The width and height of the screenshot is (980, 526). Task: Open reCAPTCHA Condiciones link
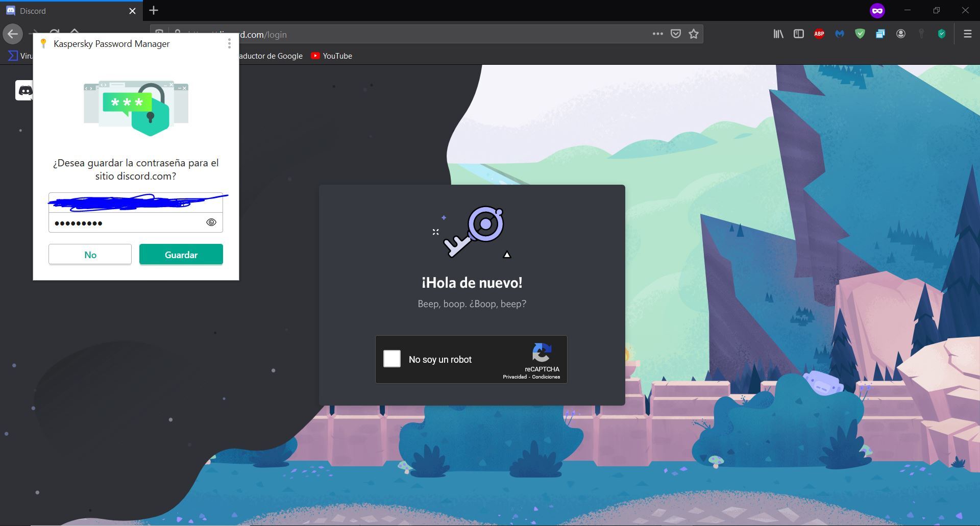546,377
